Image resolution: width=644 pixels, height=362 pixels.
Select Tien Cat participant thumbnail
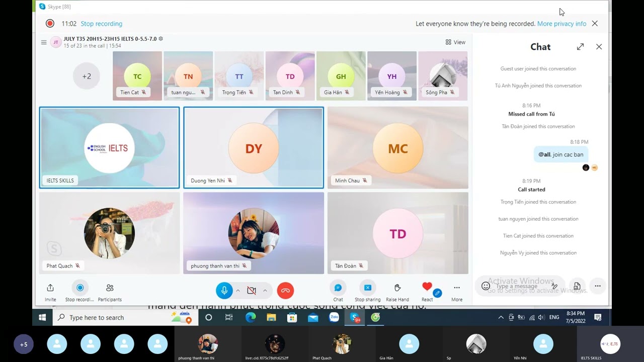pyautogui.click(x=137, y=76)
